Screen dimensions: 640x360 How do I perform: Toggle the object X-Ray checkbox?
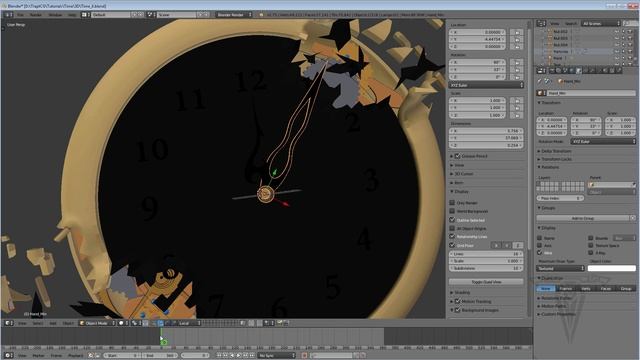pos(591,253)
